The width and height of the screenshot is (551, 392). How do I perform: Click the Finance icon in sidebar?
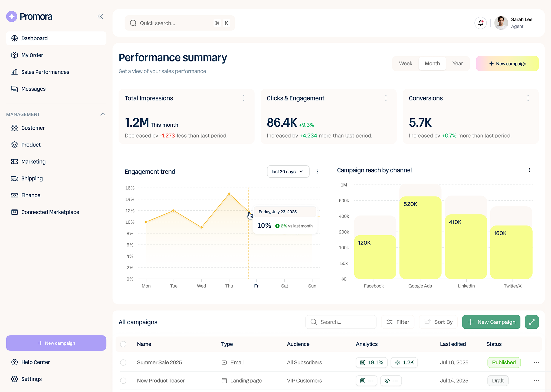(14, 195)
